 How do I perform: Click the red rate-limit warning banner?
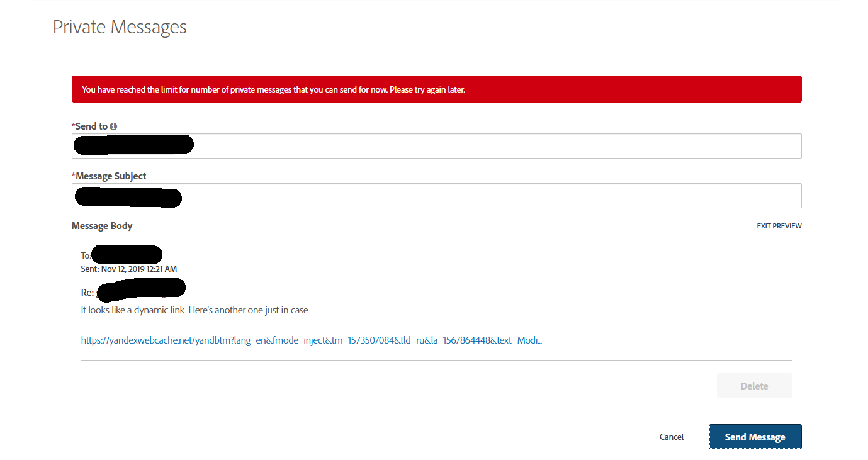[437, 89]
